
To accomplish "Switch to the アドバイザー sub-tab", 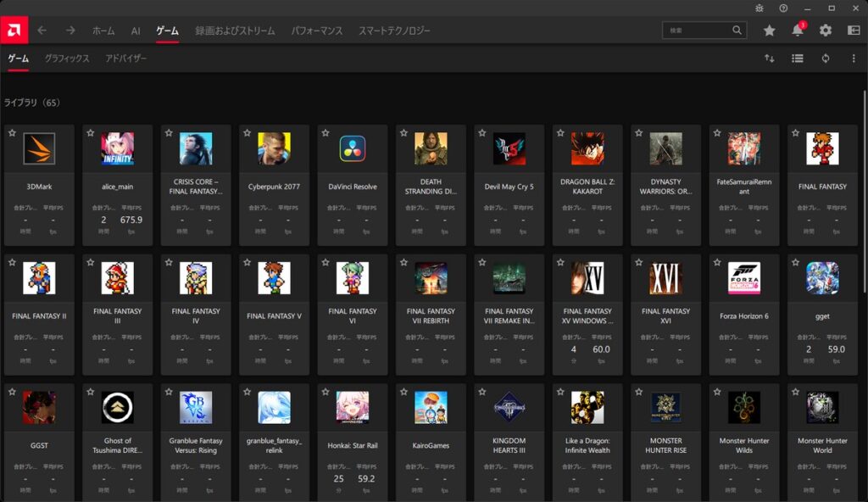I will tap(125, 59).
